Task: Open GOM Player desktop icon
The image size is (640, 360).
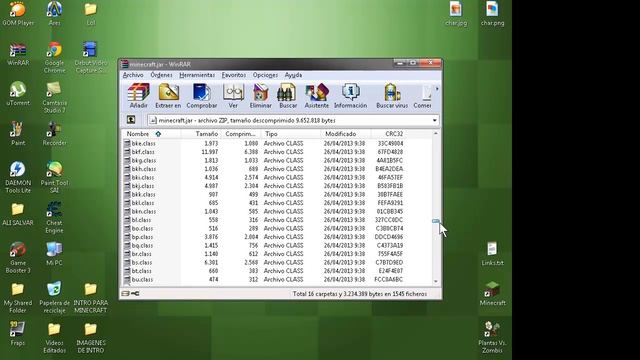Action: coord(18,13)
